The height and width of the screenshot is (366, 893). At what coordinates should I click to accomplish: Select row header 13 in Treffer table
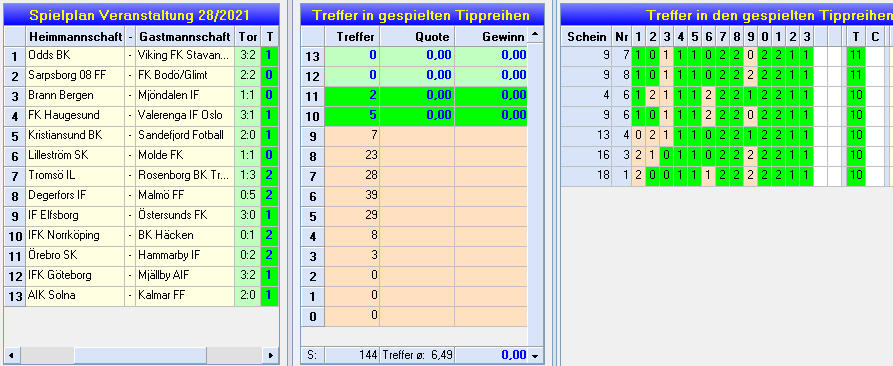point(313,55)
